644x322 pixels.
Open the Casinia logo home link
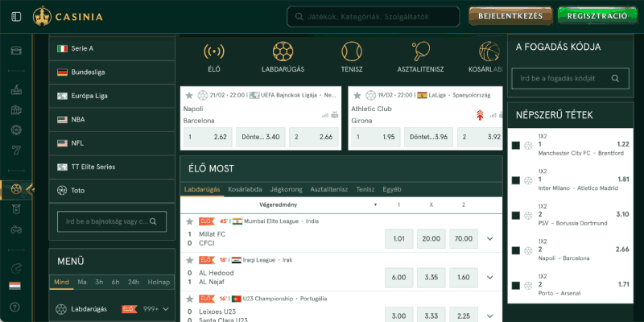(68, 16)
